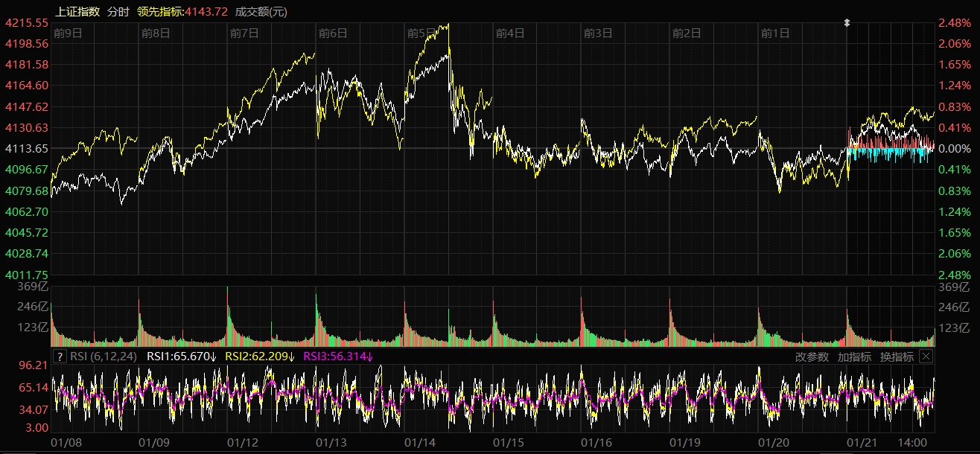Select the 前1日 day column header
This screenshot has height=454, width=980.
(x=775, y=33)
